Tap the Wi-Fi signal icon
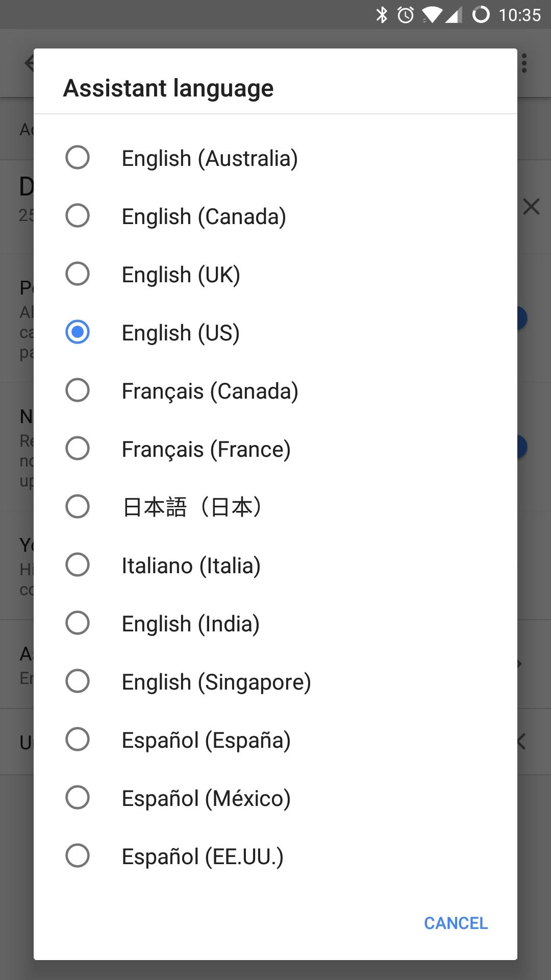This screenshot has width=551, height=980. click(432, 15)
